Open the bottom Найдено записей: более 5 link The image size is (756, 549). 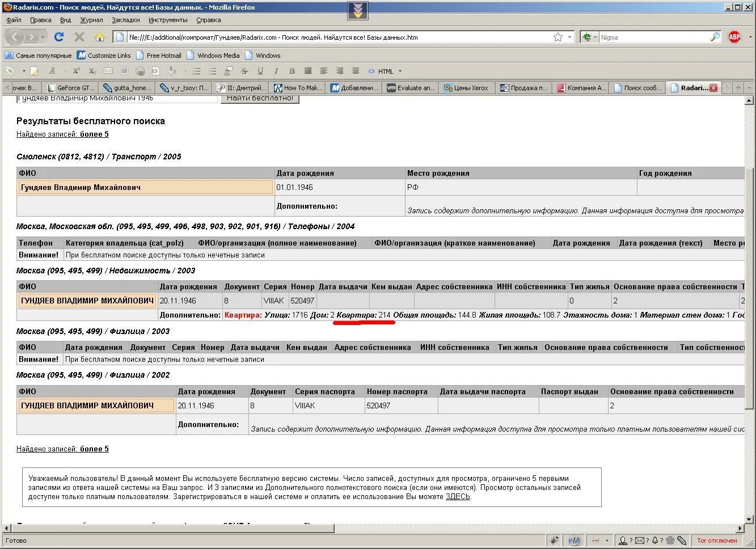62,449
